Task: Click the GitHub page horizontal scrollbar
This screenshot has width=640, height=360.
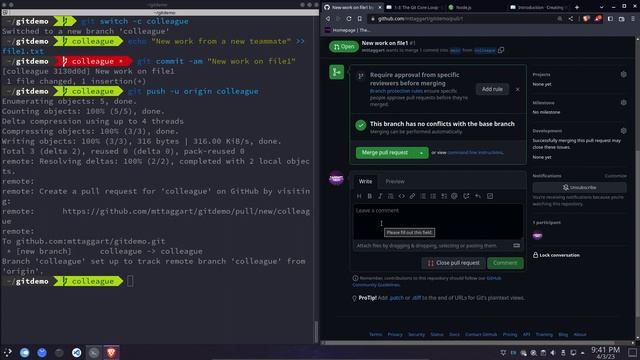Action: click(x=469, y=343)
